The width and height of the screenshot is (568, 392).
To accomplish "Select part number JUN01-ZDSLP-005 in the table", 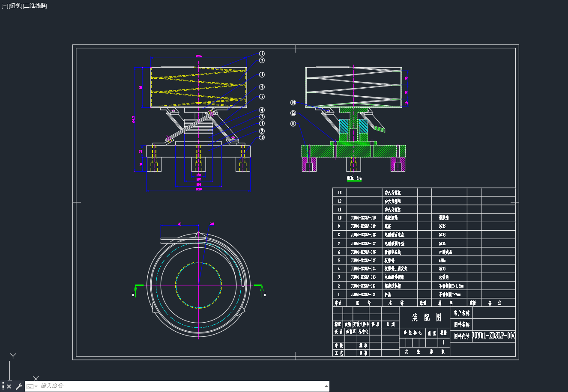I will click(363, 260).
